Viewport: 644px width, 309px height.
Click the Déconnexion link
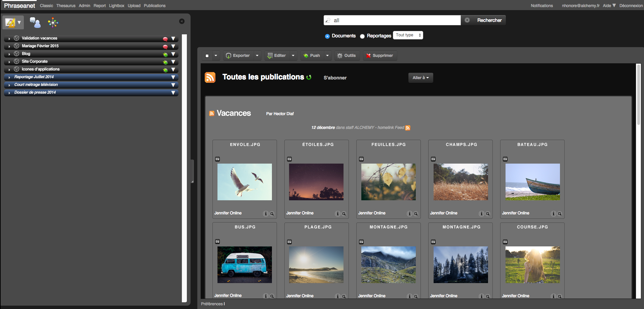pos(631,6)
